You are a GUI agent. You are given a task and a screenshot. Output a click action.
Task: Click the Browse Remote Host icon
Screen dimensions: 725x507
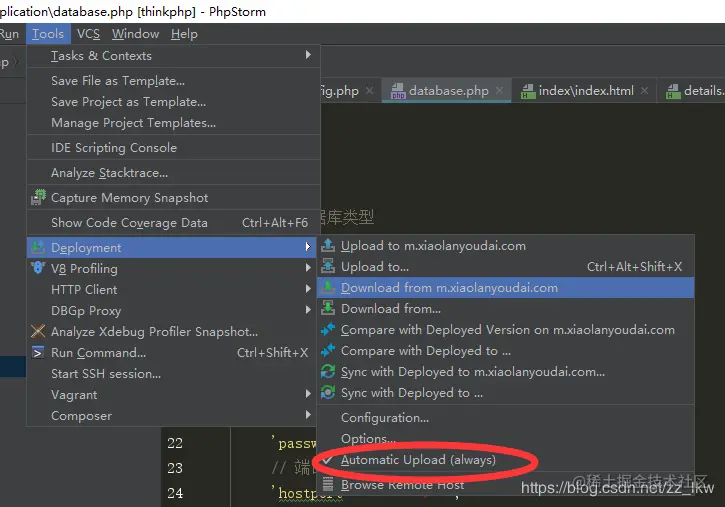[328, 484]
